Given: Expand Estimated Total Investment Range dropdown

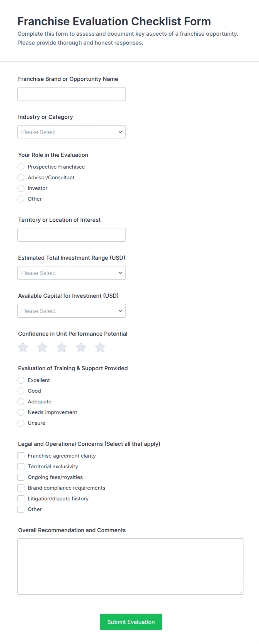Looking at the screenshot, I should [x=72, y=273].
